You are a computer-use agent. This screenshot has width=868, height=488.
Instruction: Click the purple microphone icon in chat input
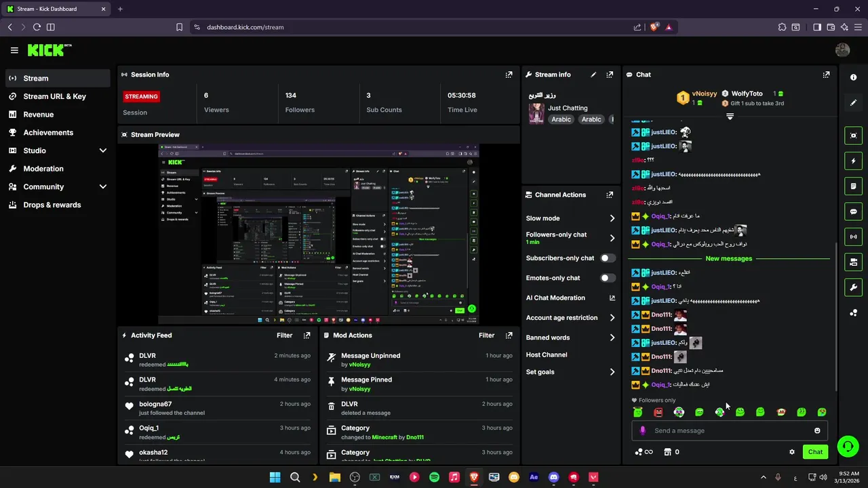(643, 430)
